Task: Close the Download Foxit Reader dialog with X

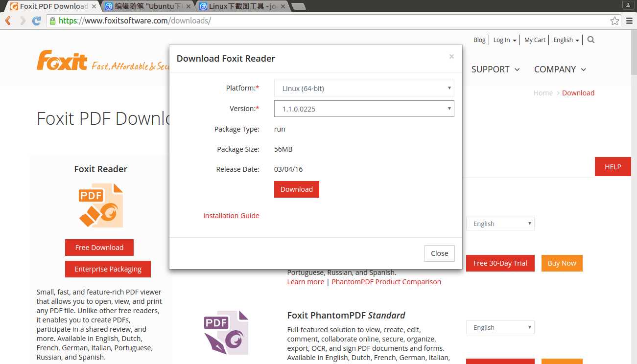Action: point(451,56)
